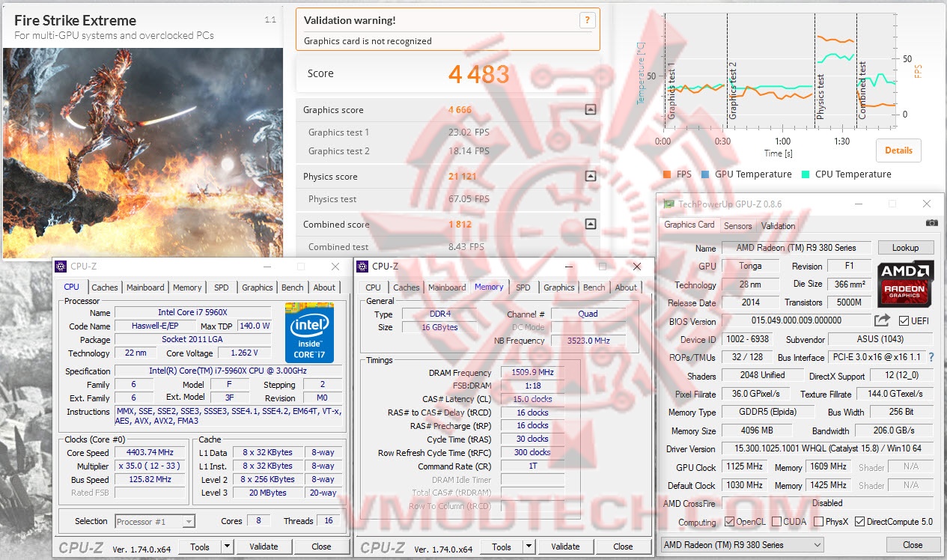Click the Multiplier value x 35.0
This screenshot has height=560, width=947.
(x=150, y=466)
